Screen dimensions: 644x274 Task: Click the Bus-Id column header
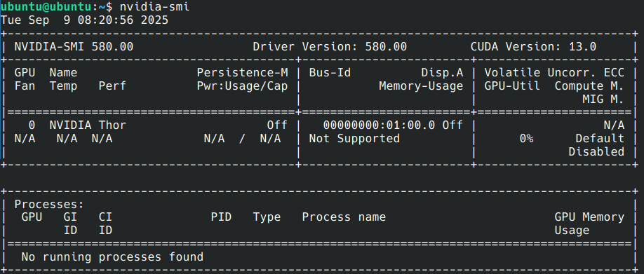click(x=330, y=73)
